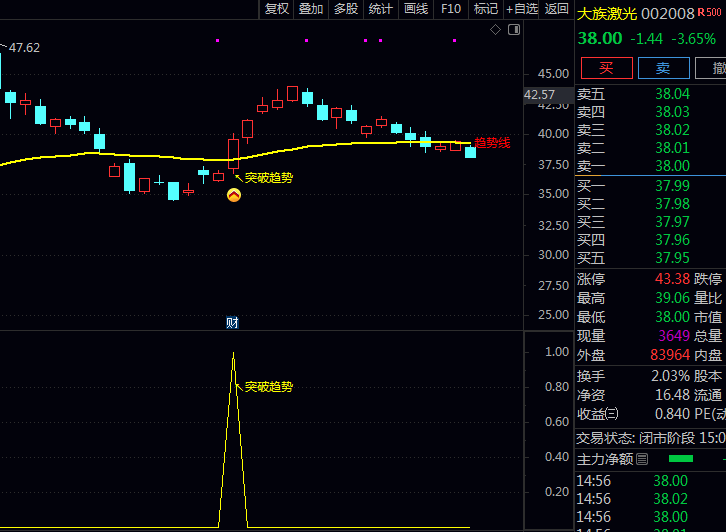Image resolution: width=726 pixels, height=532 pixels.
Task: Click the red 买 buy button
Action: (606, 68)
